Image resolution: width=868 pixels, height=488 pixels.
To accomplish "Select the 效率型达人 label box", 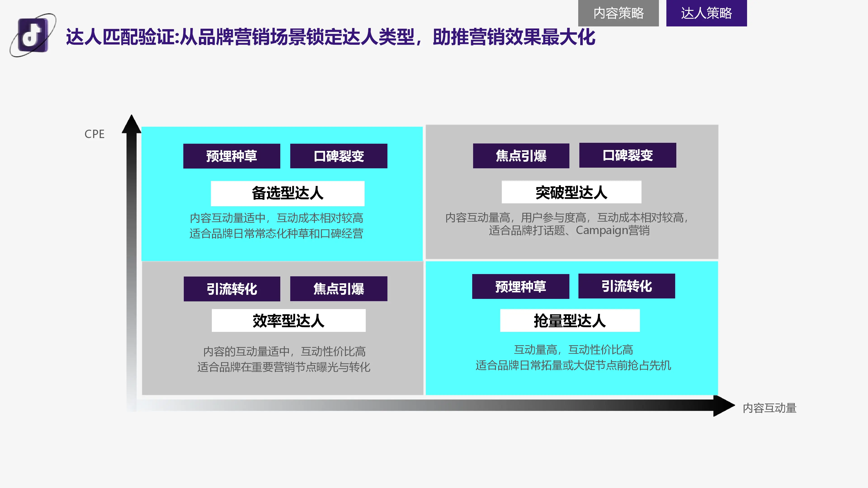I will pyautogui.click(x=288, y=320).
